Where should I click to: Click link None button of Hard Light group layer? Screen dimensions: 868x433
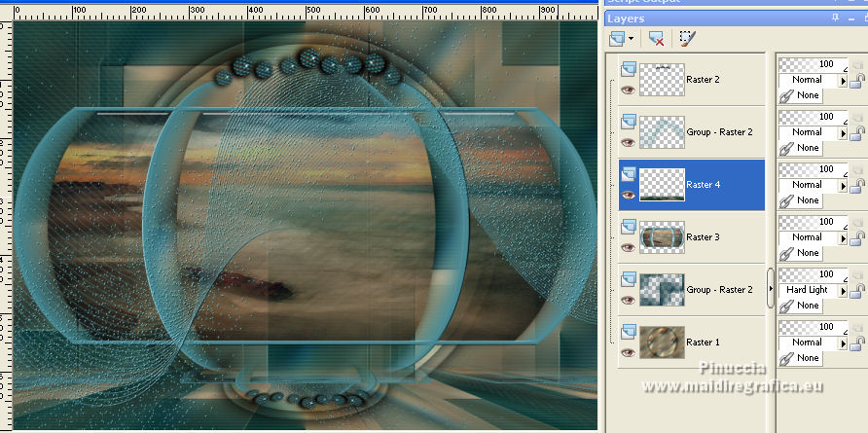[x=801, y=306]
